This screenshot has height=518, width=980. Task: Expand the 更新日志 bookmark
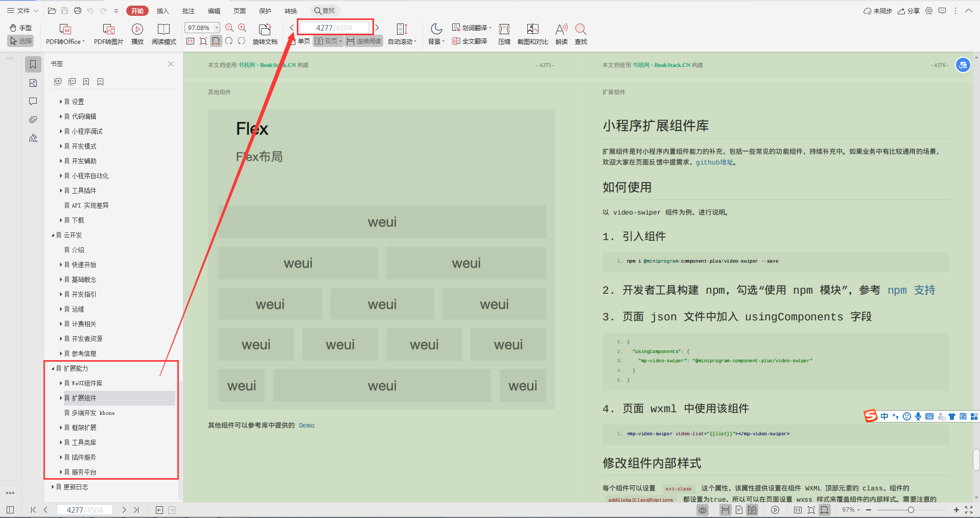(53, 487)
